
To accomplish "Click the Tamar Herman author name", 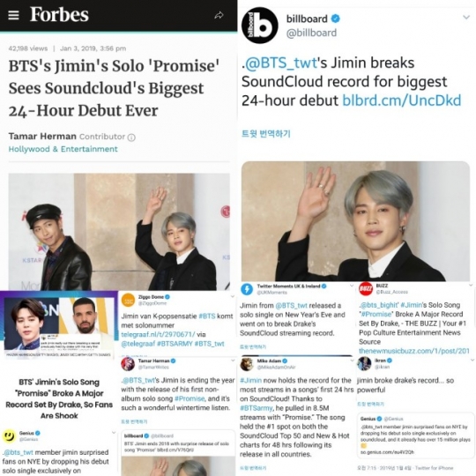I will coord(42,137).
